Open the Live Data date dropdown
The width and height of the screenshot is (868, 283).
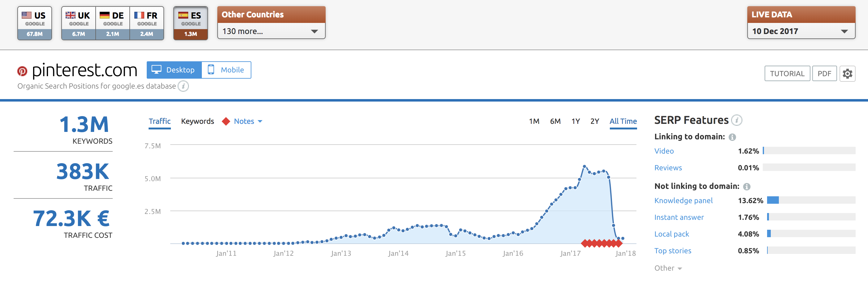click(x=801, y=31)
